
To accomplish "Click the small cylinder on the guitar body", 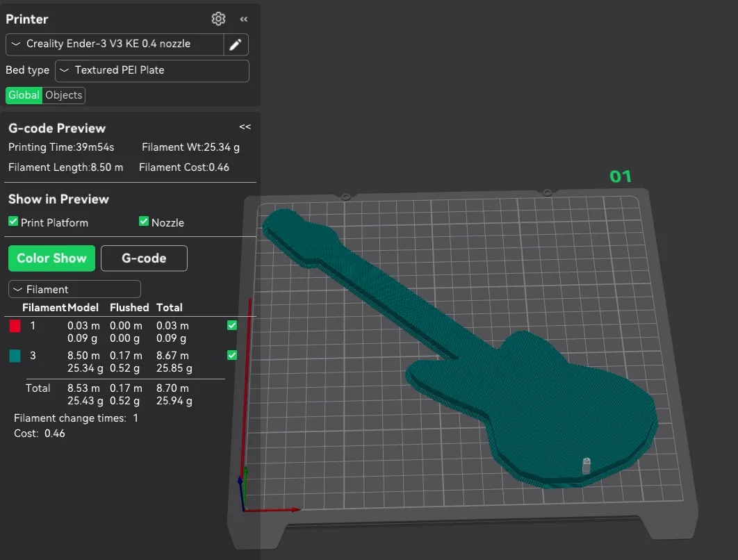I will point(586,465).
